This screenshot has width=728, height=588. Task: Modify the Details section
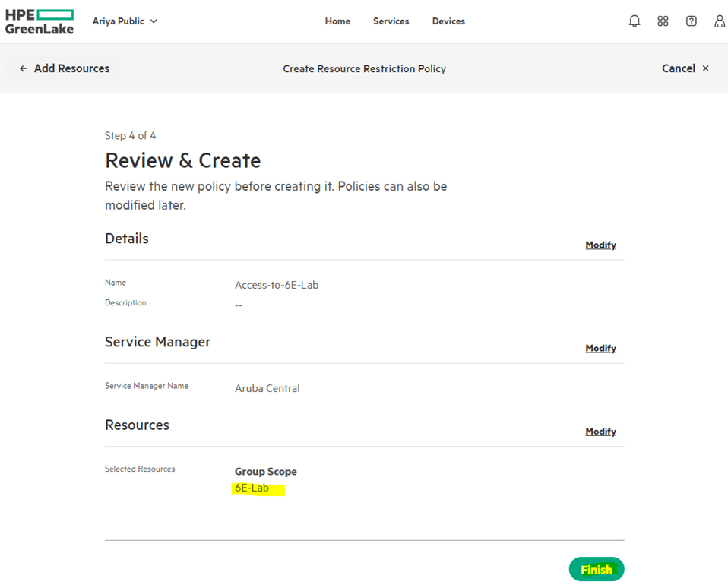click(x=600, y=245)
